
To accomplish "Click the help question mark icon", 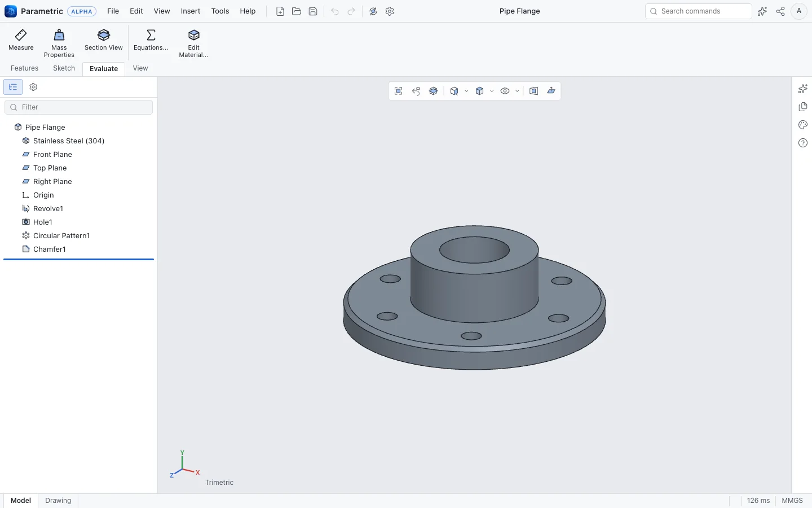I will [x=803, y=143].
